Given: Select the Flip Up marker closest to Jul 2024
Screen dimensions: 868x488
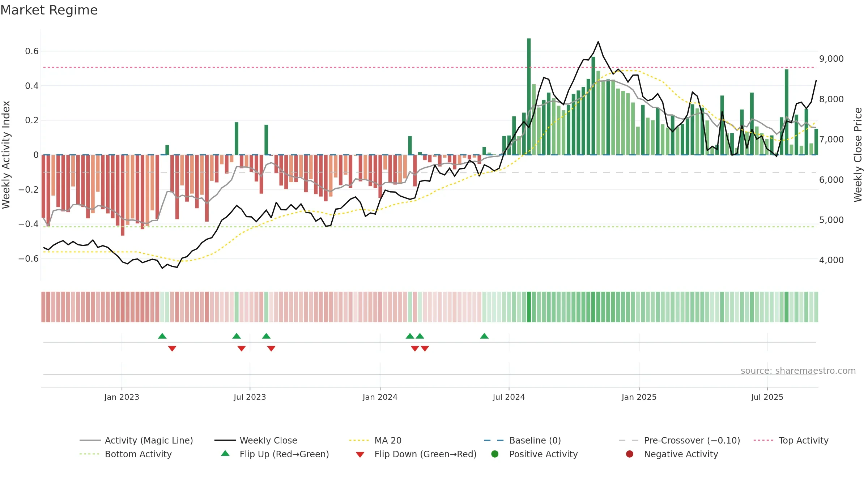Looking at the screenshot, I should pos(484,336).
